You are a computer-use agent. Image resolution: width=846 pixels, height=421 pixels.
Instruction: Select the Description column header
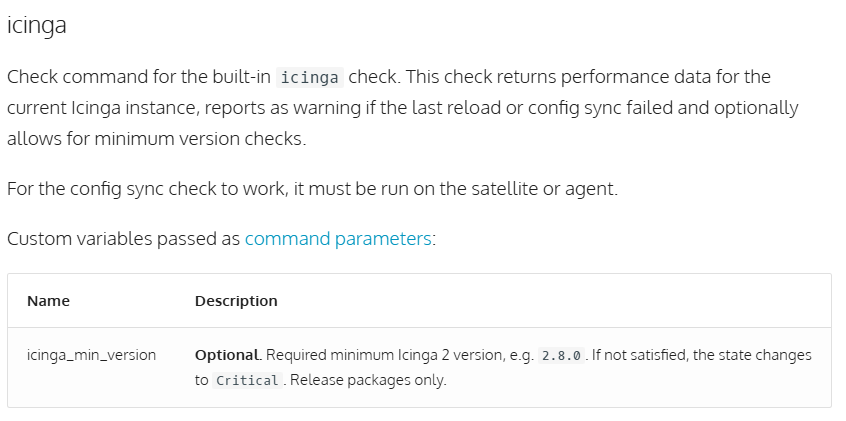coord(236,301)
